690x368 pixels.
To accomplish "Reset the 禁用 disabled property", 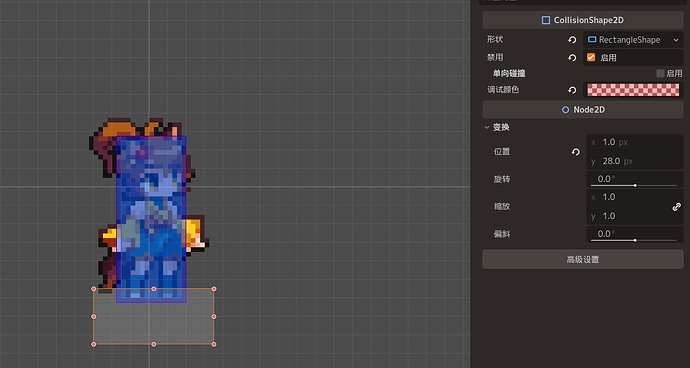I will 572,58.
